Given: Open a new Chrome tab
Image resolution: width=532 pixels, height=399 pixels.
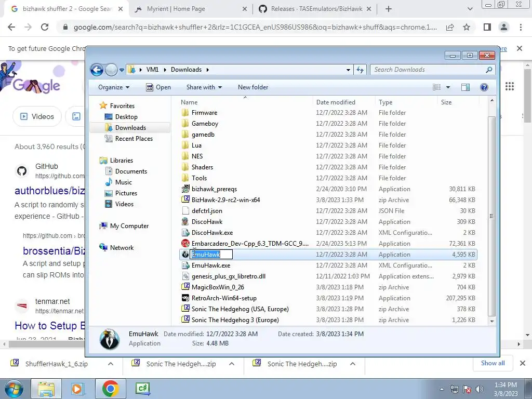Looking at the screenshot, I should pos(389,9).
